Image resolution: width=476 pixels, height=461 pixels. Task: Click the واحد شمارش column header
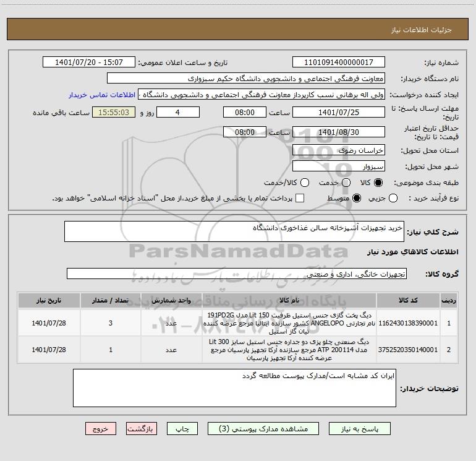tap(171, 300)
